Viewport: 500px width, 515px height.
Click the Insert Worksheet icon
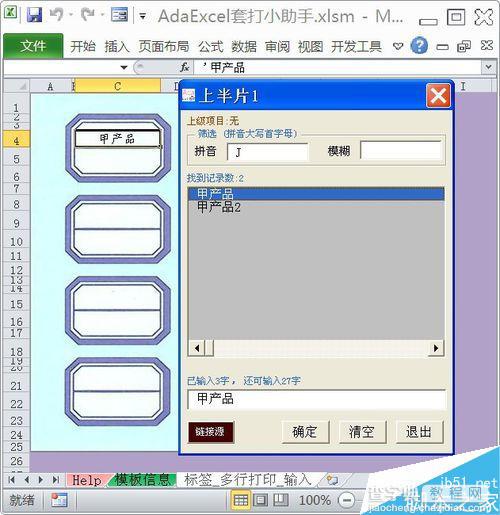point(333,480)
